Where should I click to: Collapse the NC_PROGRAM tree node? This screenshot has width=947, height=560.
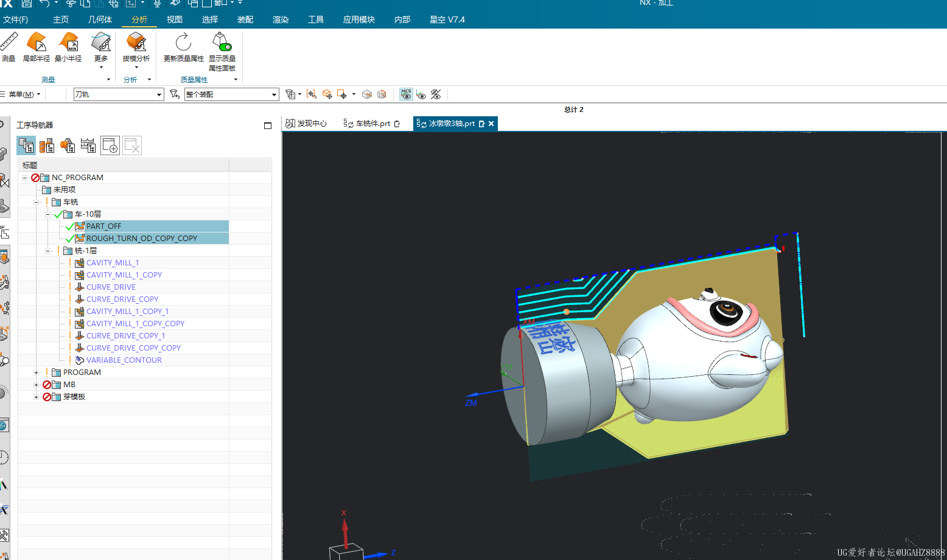[25, 178]
